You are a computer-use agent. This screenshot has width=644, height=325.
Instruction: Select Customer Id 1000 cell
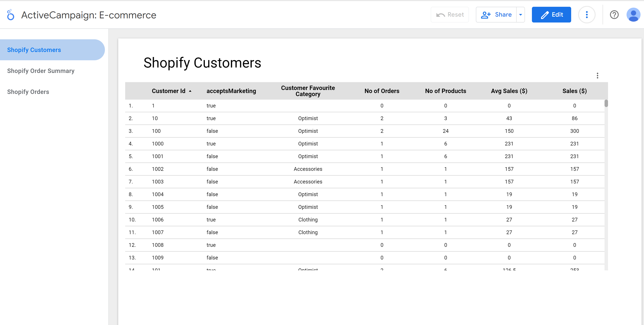coord(157,144)
